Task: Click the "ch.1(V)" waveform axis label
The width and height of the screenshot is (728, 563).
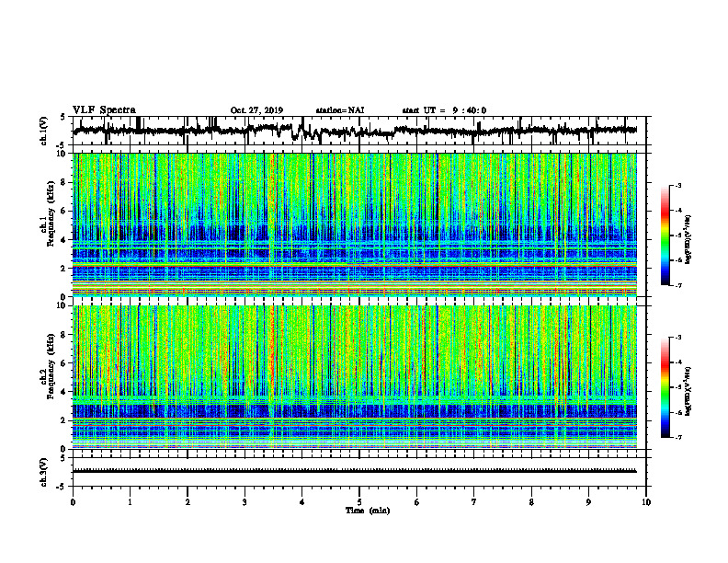Action: point(44,131)
